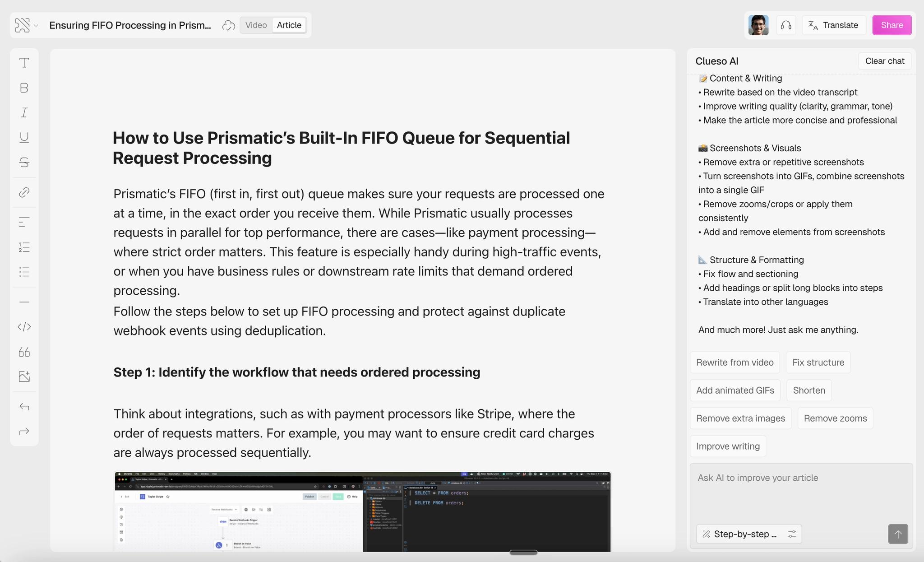Image resolution: width=924 pixels, height=562 pixels.
Task: Toggle italic formatting
Action: pyautogui.click(x=24, y=112)
